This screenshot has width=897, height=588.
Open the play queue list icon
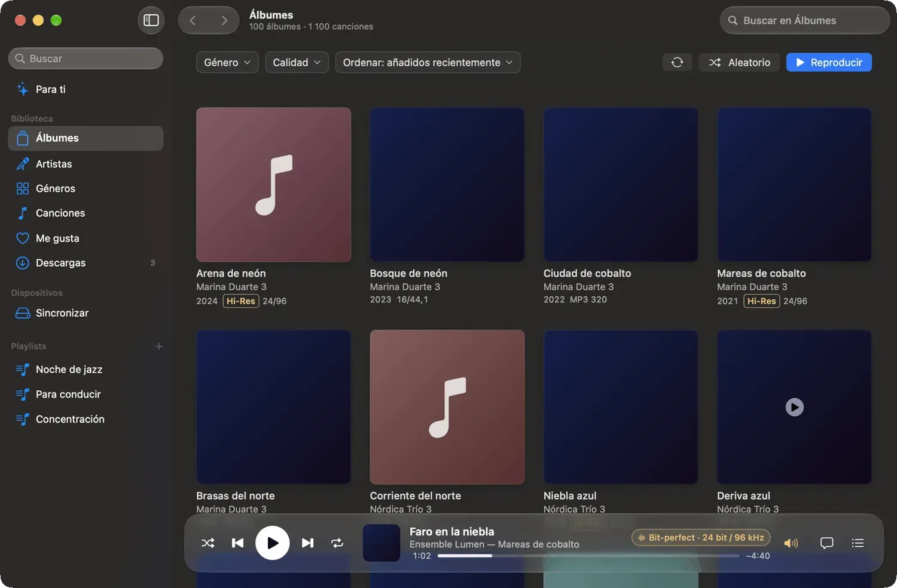tap(858, 543)
